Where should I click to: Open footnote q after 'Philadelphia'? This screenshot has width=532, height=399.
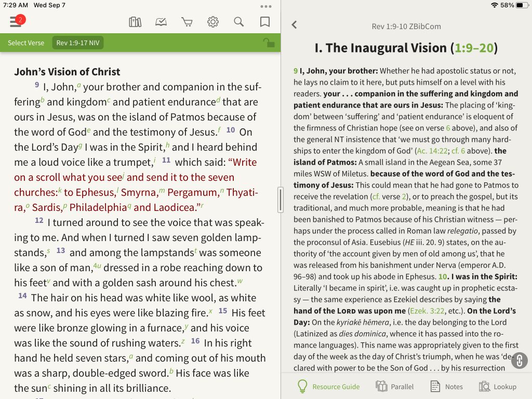(129, 206)
